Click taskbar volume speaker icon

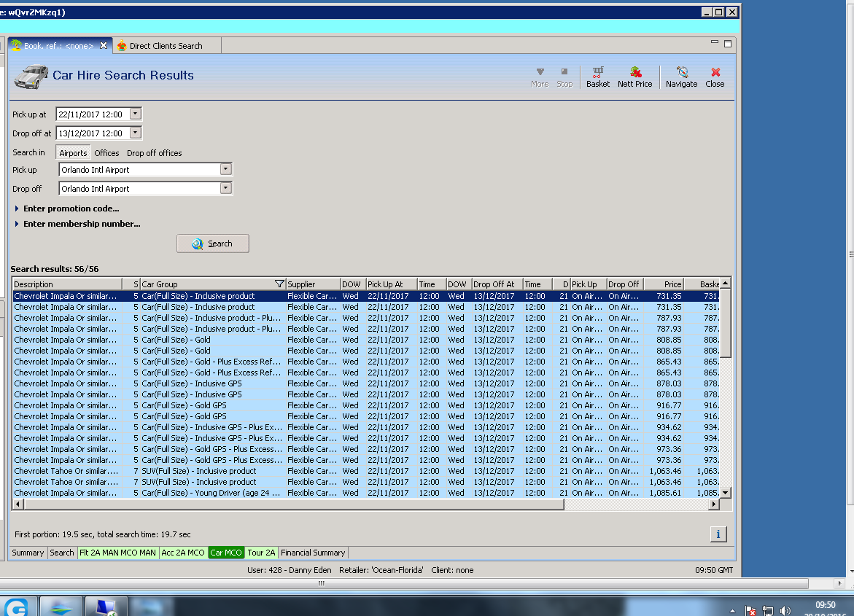(785, 611)
